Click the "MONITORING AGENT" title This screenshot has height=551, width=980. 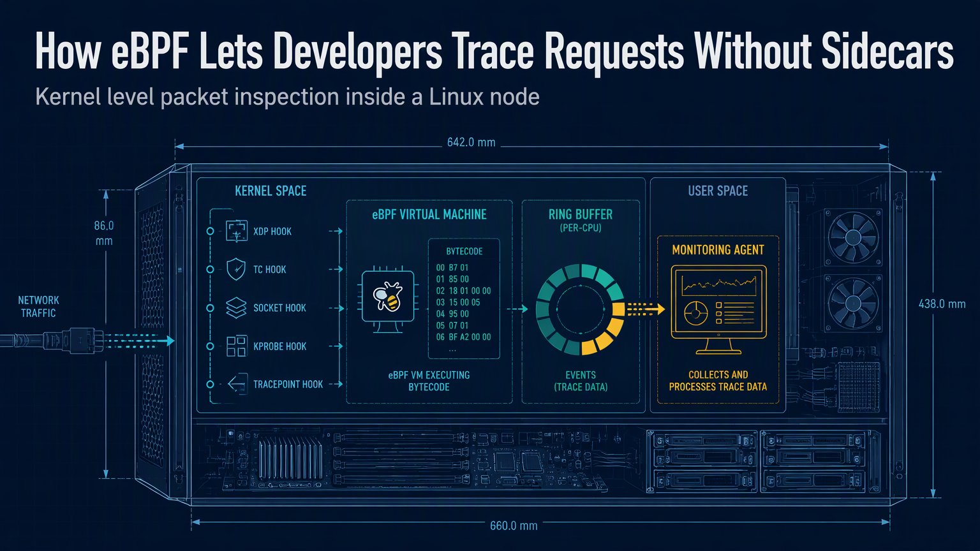[718, 250]
